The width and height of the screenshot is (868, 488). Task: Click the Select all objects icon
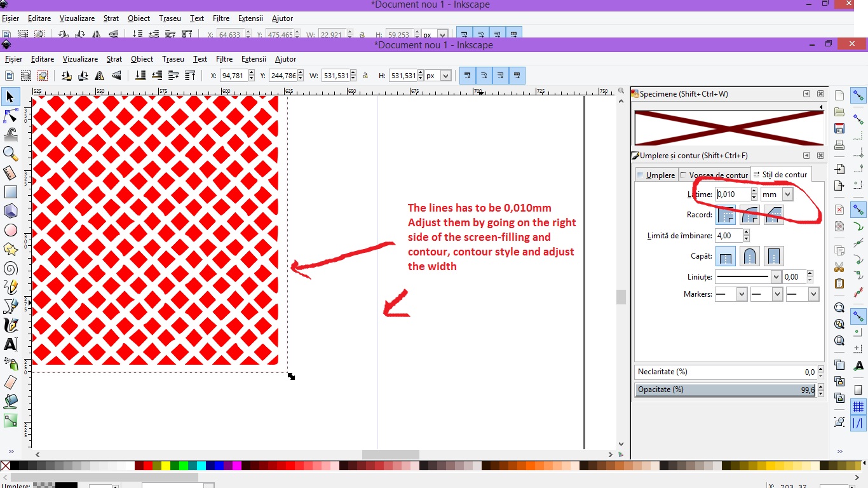tap(10, 76)
